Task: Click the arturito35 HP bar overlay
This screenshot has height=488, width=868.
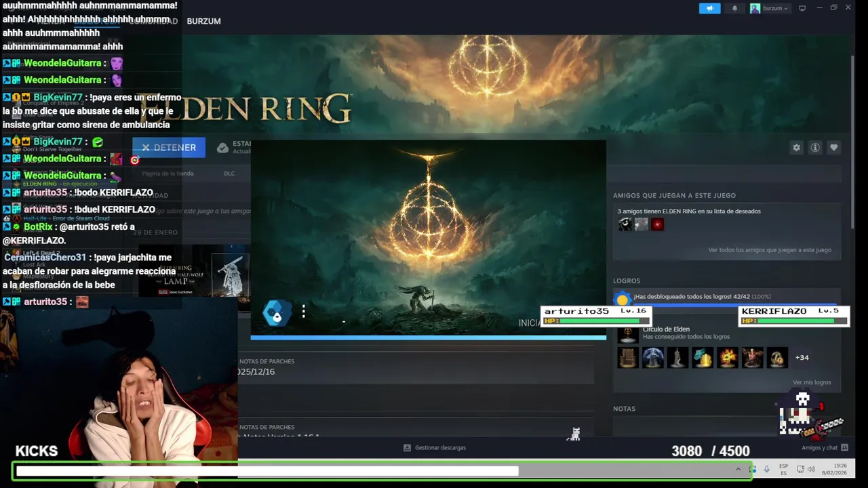Action: click(596, 316)
